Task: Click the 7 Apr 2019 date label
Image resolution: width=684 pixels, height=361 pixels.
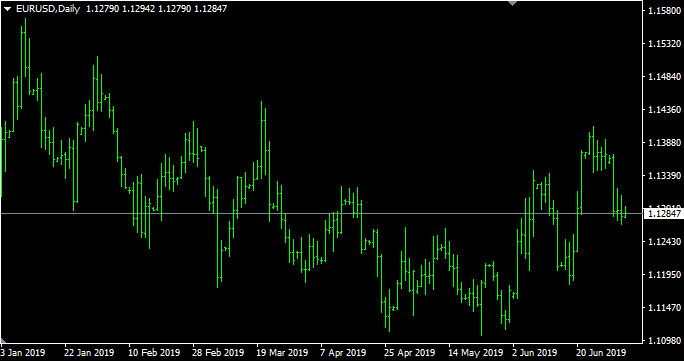Action: coord(343,352)
